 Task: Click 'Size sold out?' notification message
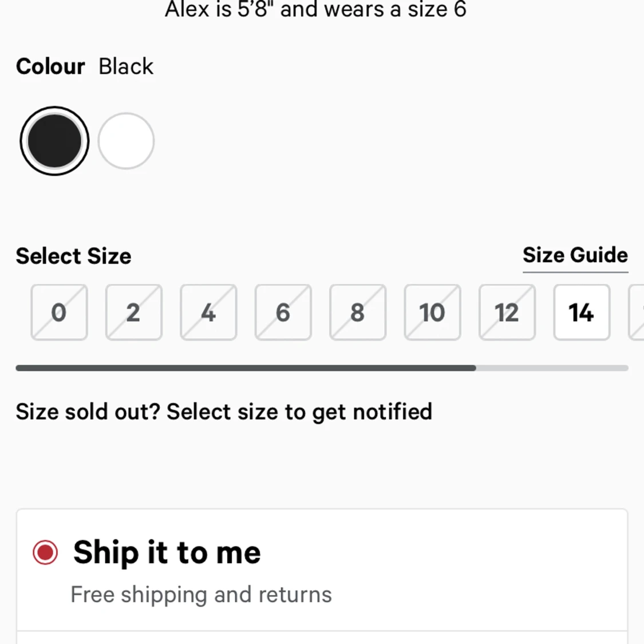[224, 412]
